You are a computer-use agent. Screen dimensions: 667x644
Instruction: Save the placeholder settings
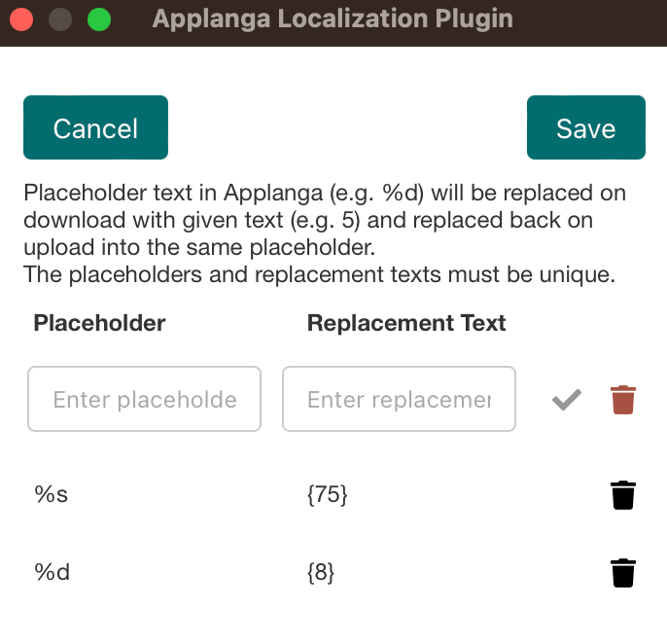tap(585, 127)
